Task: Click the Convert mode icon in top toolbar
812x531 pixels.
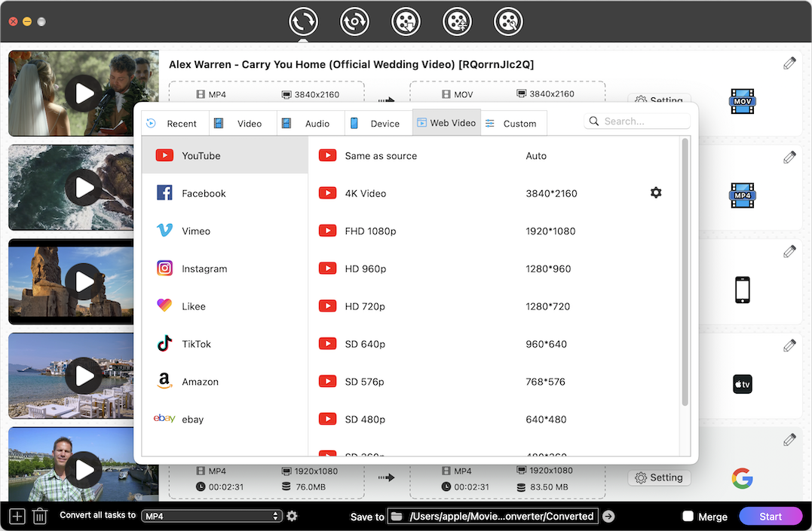Action: tap(303, 22)
